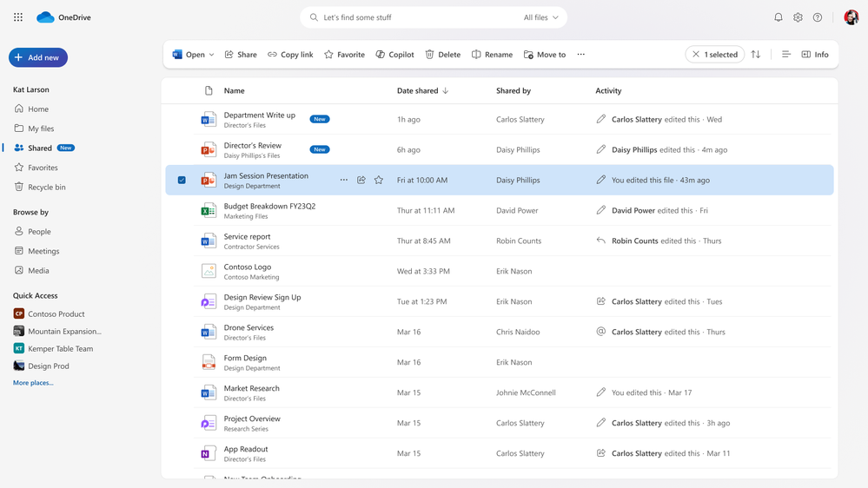Open settings gear icon
Viewport: 868px width, 488px height.
tap(798, 17)
